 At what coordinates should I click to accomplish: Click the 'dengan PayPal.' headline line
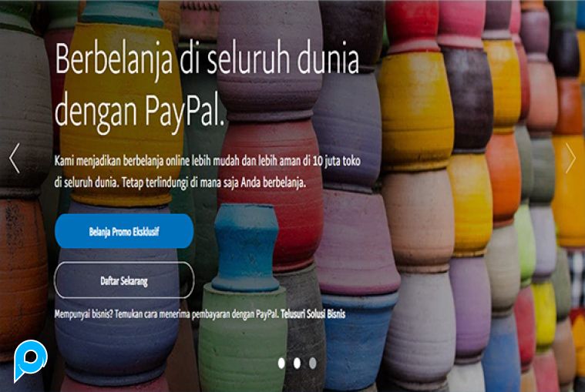coord(140,111)
